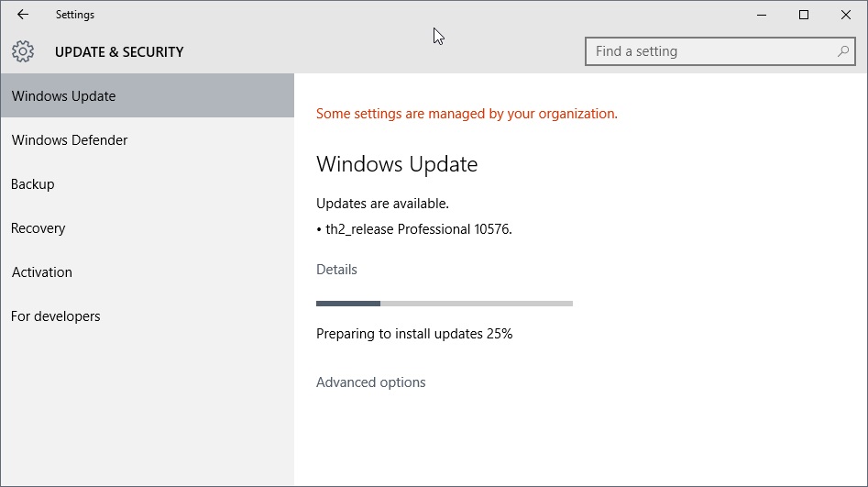Open Windows Defender settings
The width and height of the screenshot is (868, 487).
click(148, 139)
